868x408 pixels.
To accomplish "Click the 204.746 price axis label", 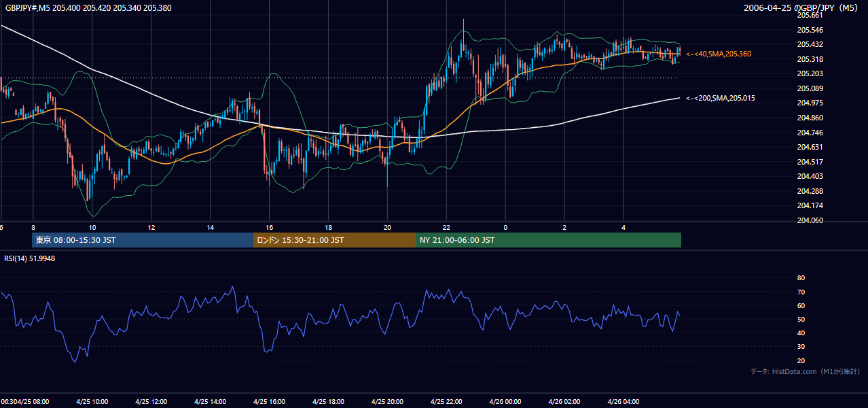I will [x=810, y=133].
